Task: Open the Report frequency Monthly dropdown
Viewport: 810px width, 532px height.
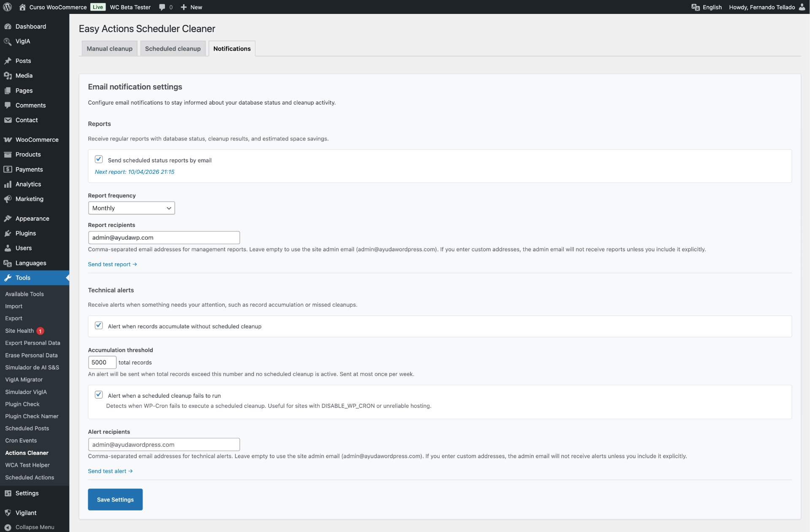Action: 131,208
